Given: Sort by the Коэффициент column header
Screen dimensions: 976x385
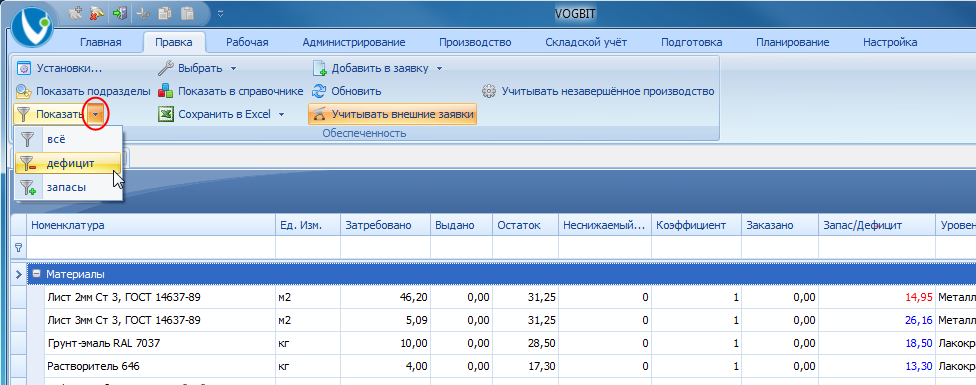Looking at the screenshot, I should (696, 225).
